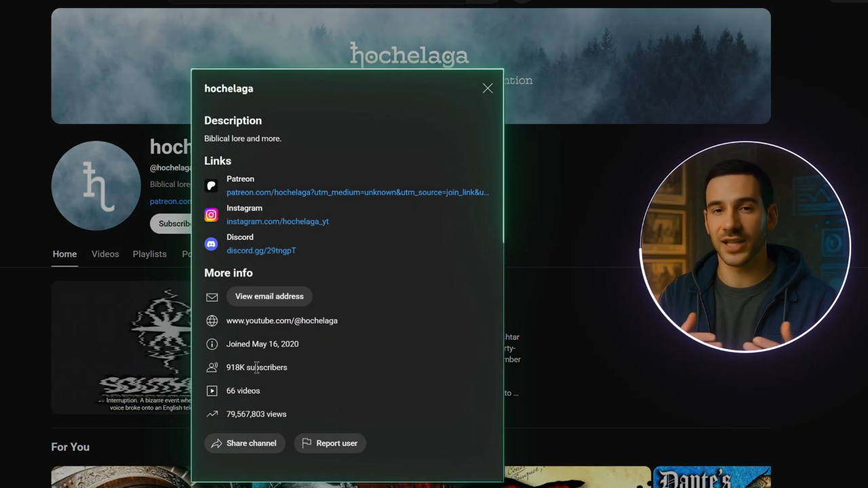Click the presenter webcam circle overlay
Screen dimensions: 868x488
click(x=745, y=247)
